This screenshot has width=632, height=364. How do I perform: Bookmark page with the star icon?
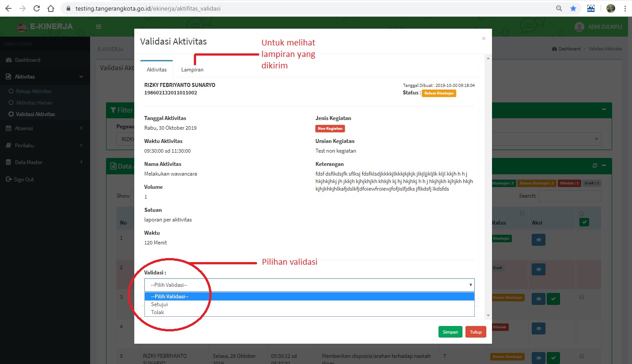point(573,8)
